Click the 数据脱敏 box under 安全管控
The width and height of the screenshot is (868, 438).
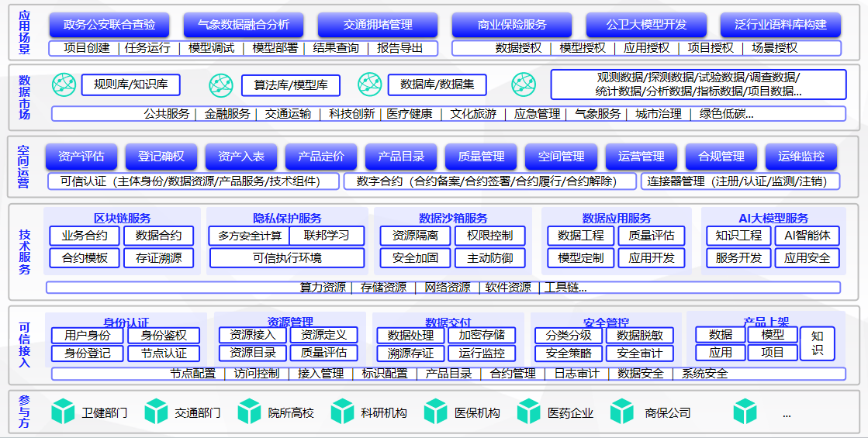tap(640, 336)
